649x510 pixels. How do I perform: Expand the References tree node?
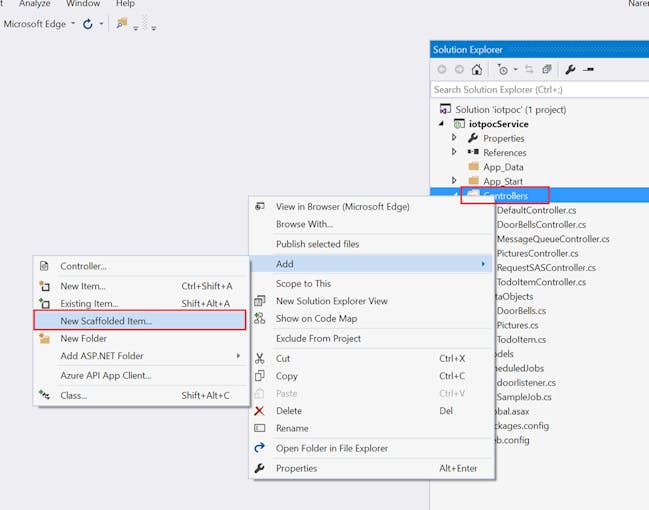click(x=454, y=152)
